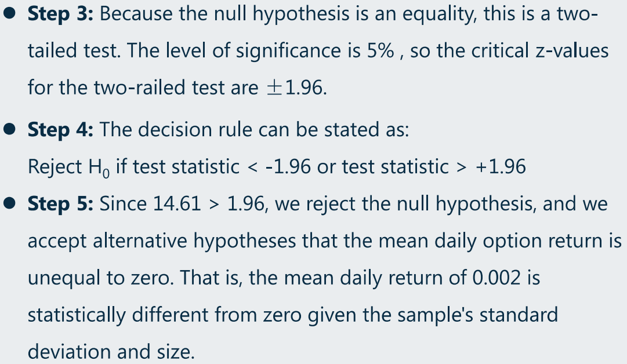Image resolution: width=627 pixels, height=364 pixels.
Task: Click the word 'Reject' starting the decision rule
Action: click(x=55, y=168)
